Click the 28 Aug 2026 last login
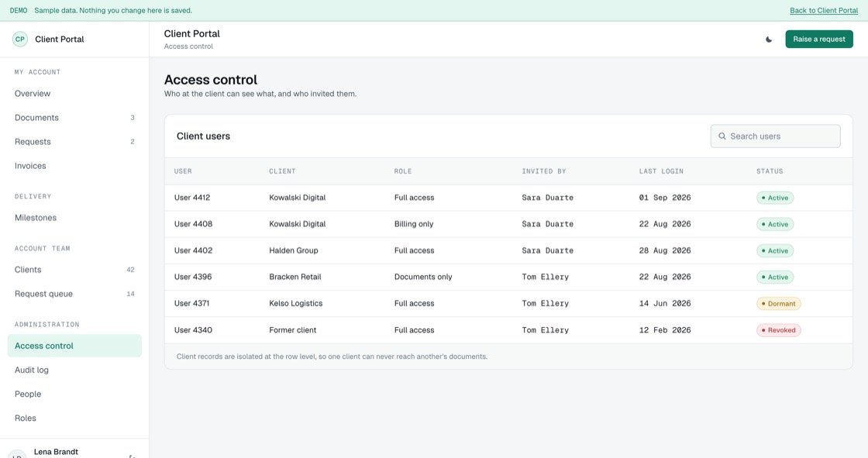The height and width of the screenshot is (458, 868). point(665,250)
